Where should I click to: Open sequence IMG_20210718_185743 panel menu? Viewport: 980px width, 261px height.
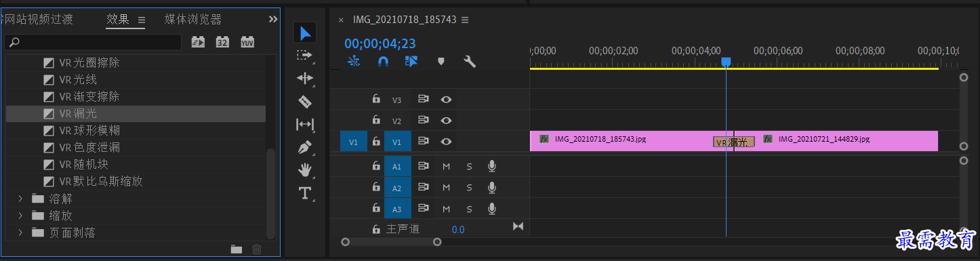(465, 20)
